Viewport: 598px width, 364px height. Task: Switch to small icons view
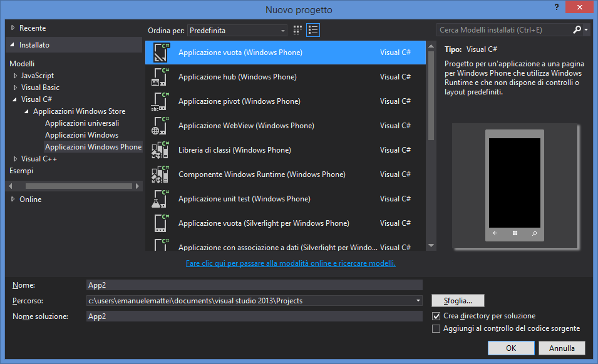click(297, 30)
